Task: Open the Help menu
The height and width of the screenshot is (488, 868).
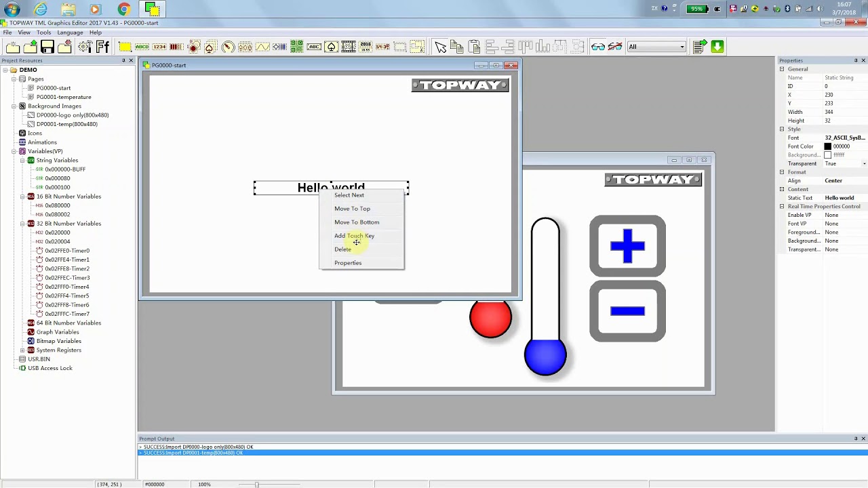Action: [x=96, y=33]
